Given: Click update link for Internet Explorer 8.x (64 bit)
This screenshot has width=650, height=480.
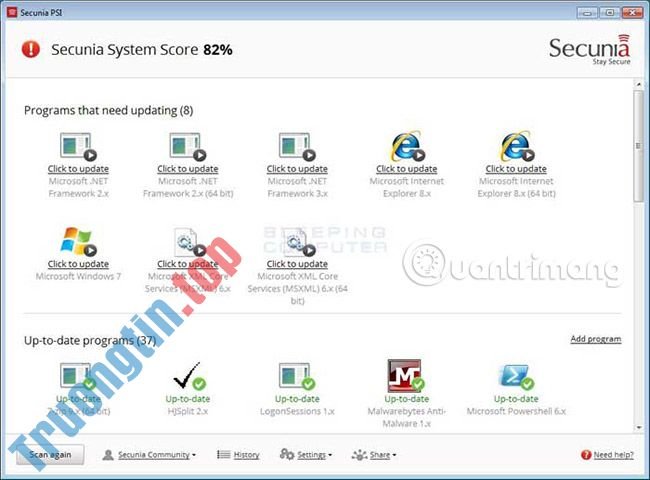Looking at the screenshot, I should (x=516, y=169).
